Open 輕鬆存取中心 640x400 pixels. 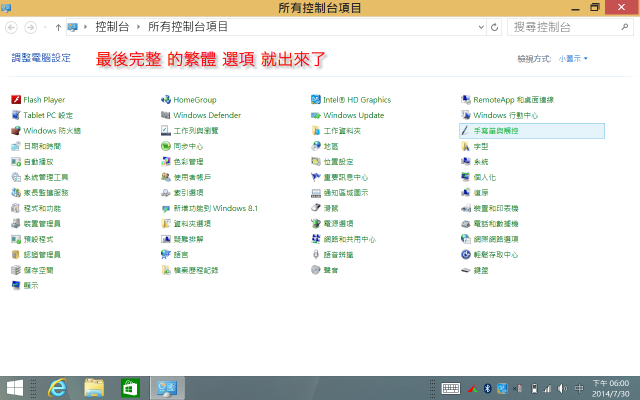point(490,255)
